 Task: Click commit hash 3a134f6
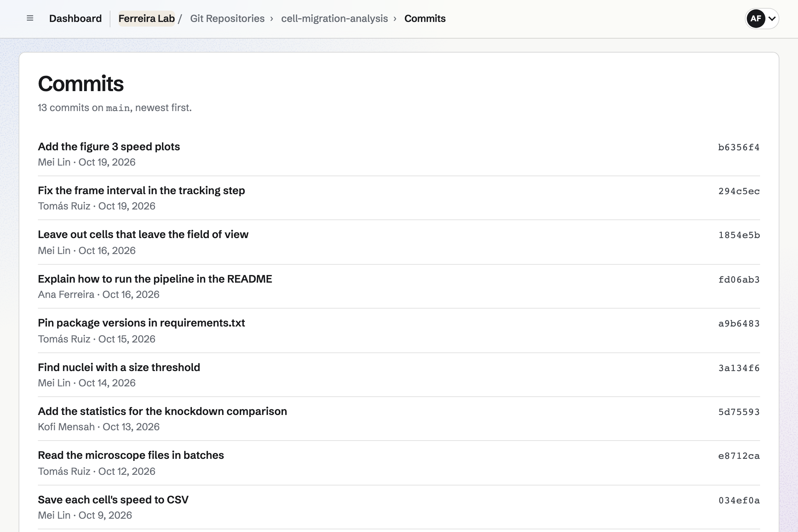tap(738, 368)
